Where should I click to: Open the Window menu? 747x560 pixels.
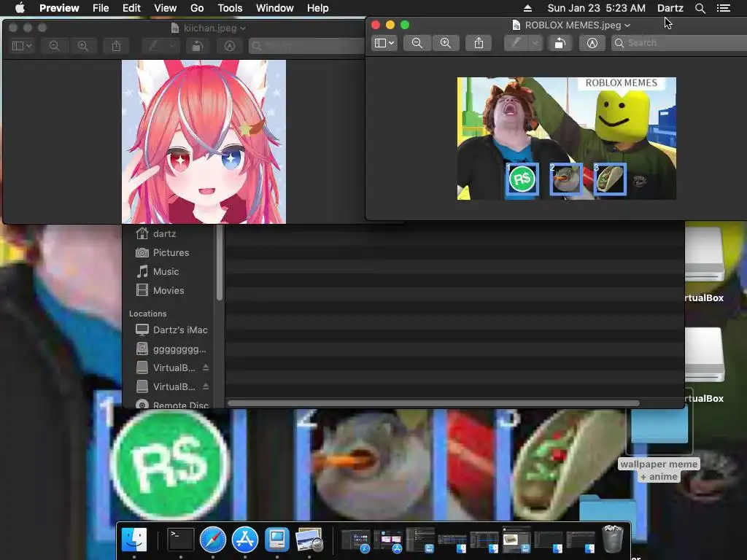[275, 8]
